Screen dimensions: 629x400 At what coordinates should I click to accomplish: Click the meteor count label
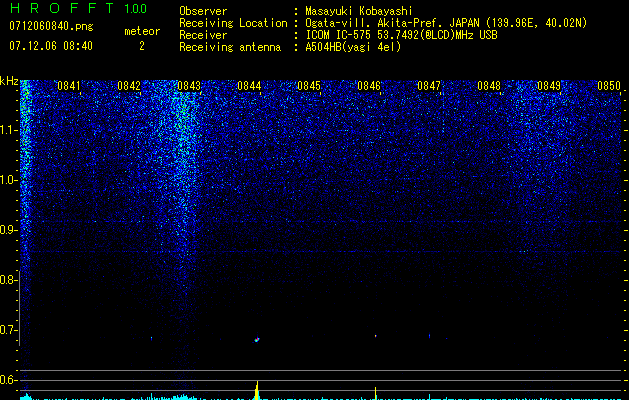click(142, 31)
